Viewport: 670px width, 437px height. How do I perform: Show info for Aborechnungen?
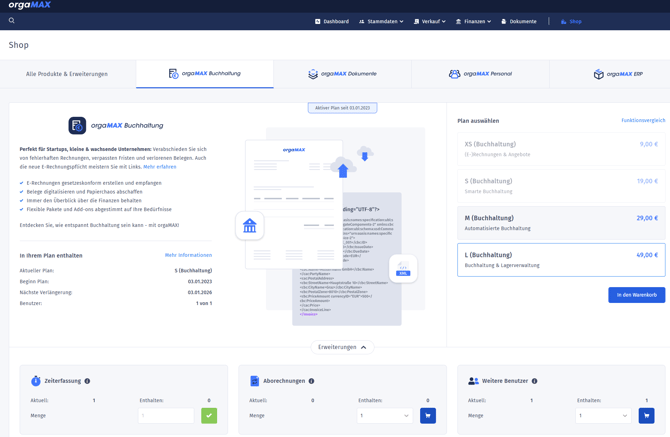(x=311, y=381)
